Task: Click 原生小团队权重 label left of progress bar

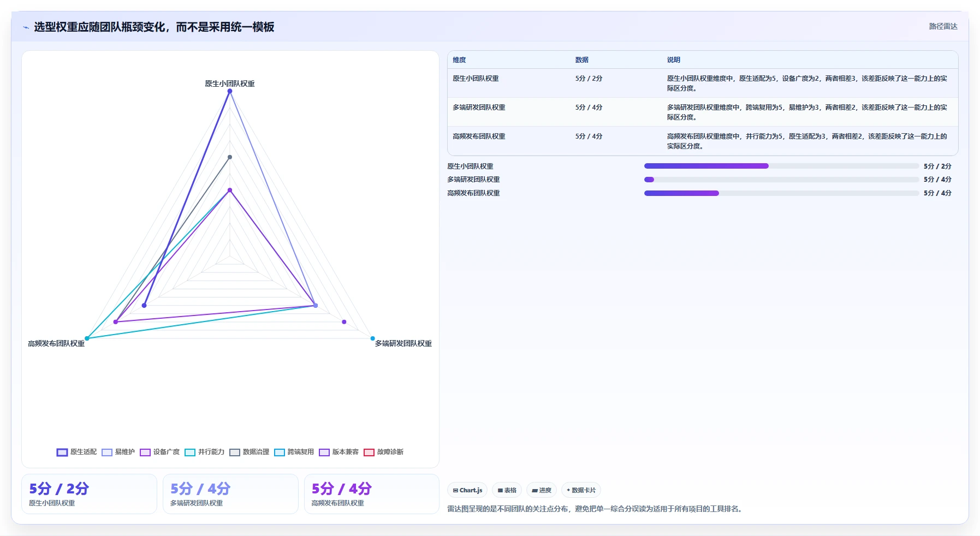Action: (470, 166)
